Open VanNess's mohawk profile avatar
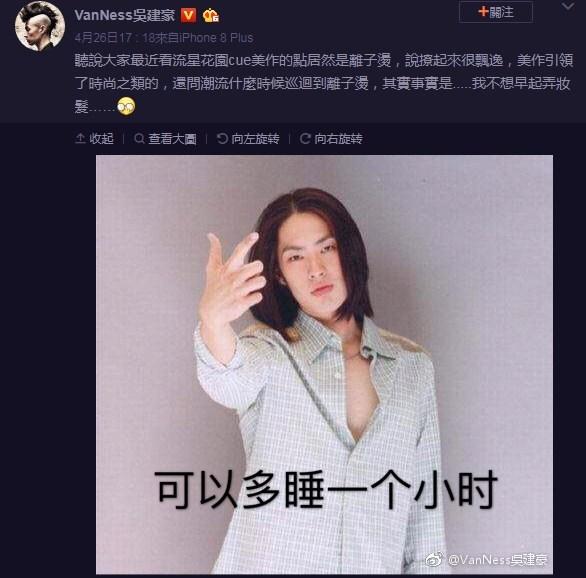Viewport: 586px width, 578px height. (x=40, y=26)
